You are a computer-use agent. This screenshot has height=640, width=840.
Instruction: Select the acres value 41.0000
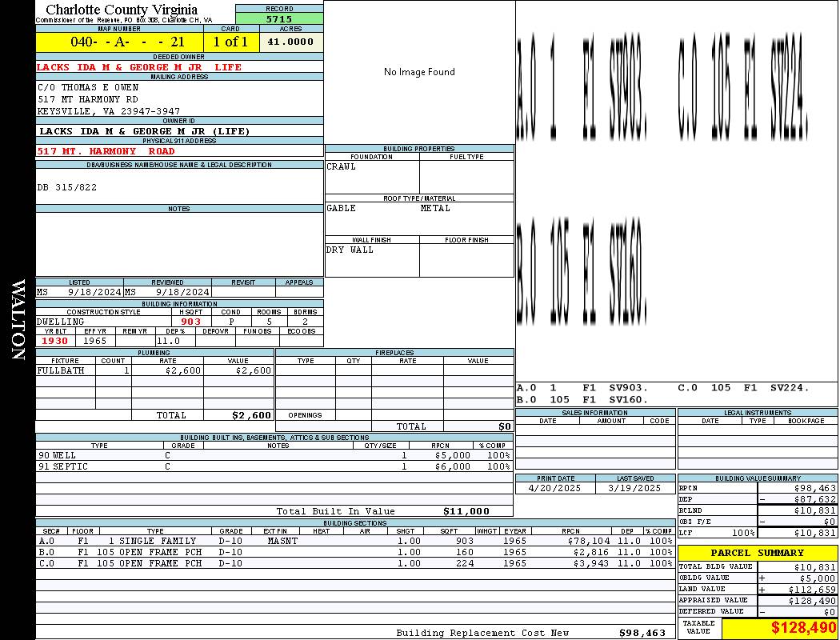(x=290, y=42)
